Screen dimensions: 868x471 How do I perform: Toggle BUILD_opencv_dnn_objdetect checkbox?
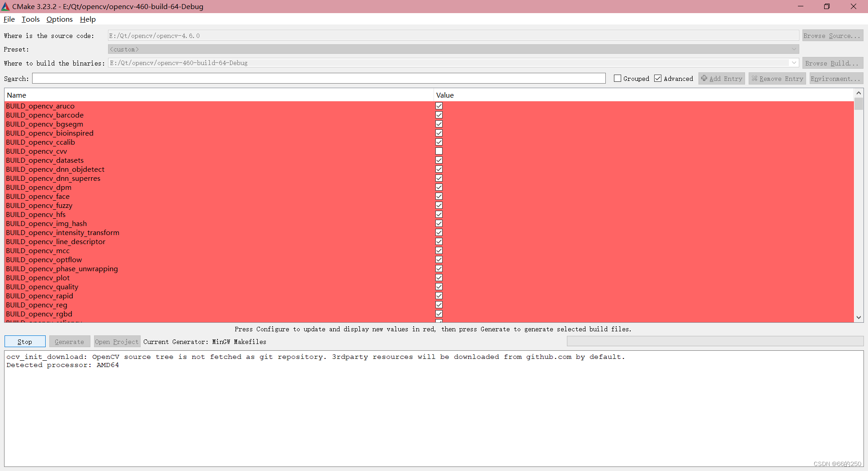(x=439, y=169)
